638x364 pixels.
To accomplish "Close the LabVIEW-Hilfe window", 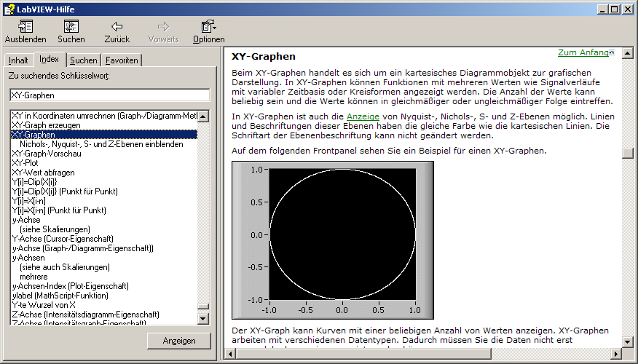I will (628, 9).
